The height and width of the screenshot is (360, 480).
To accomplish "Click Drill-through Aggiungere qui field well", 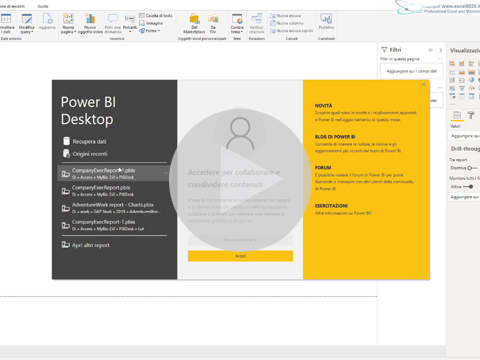I will pyautogui.click(x=465, y=197).
